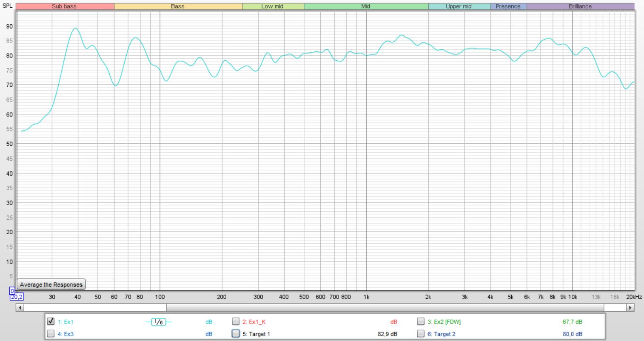This screenshot has height=341, width=644.
Task: Show the 3: Ex2 [FDW] trace
Action: tap(421, 321)
